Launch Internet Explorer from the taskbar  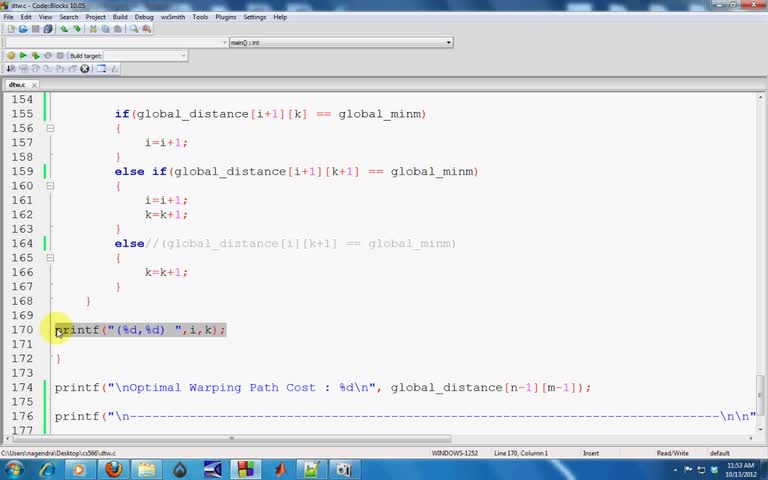coord(47,470)
